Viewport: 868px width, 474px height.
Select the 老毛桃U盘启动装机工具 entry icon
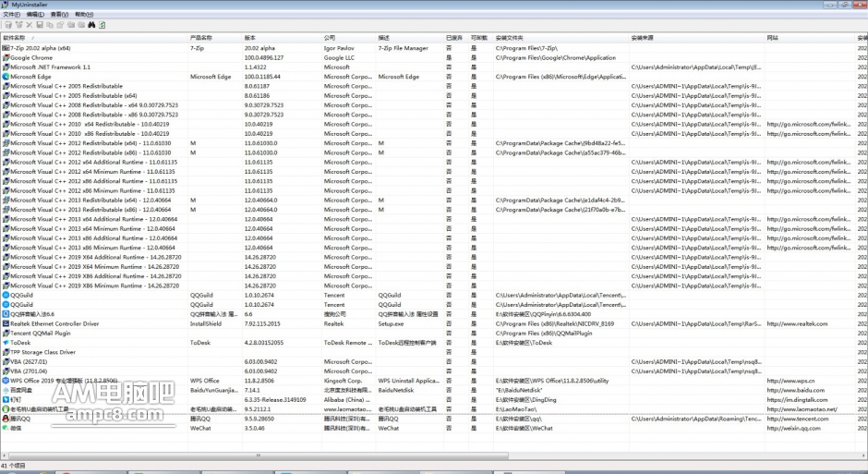pyautogui.click(x=6, y=409)
